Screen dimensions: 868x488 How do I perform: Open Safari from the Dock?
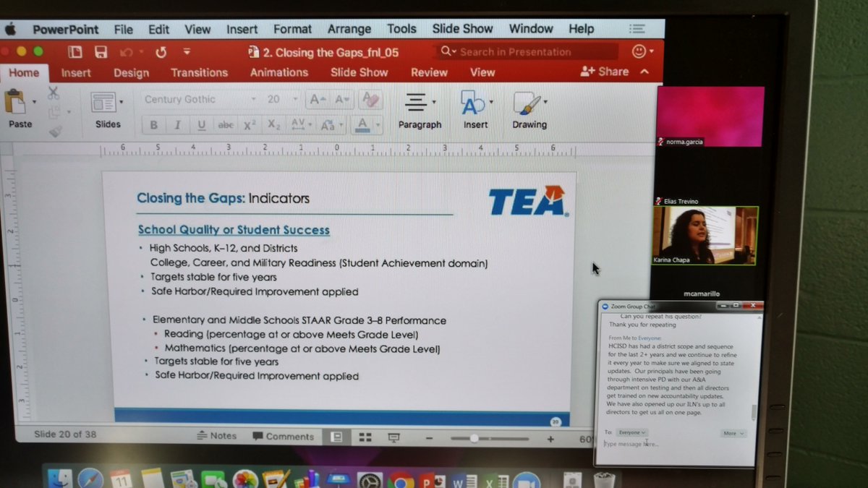90,479
